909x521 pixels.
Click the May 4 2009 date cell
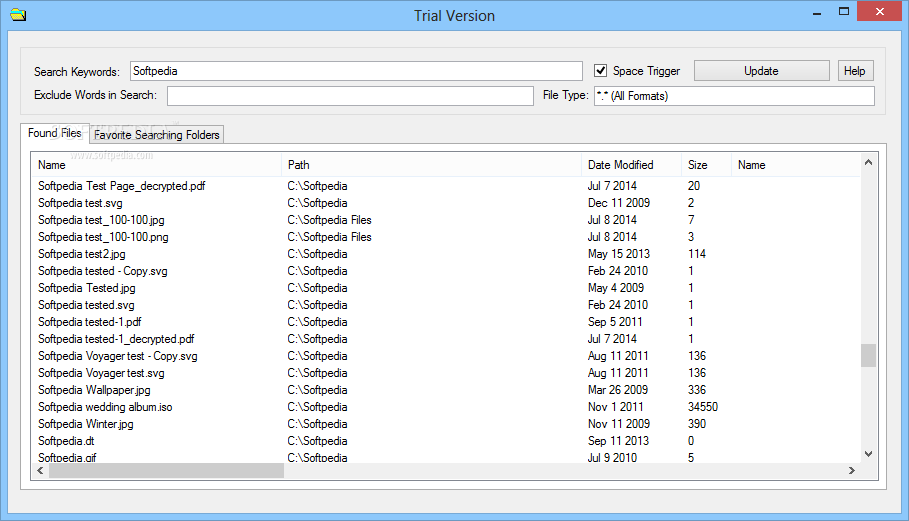(616, 287)
